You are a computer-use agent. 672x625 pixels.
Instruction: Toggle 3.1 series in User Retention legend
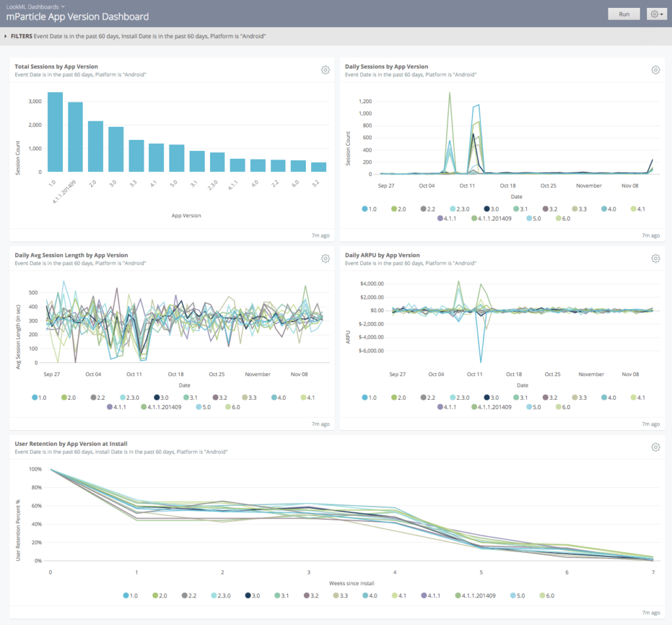282,596
